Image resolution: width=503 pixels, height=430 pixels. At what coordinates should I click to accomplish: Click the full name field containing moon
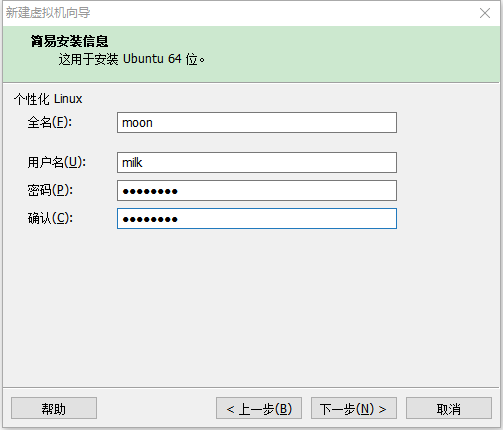pos(257,123)
